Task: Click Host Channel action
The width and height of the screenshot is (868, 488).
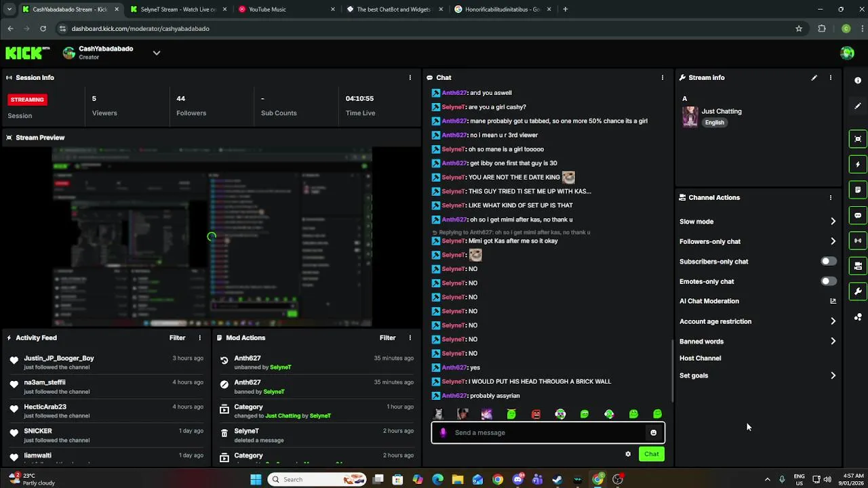Action: click(x=700, y=358)
